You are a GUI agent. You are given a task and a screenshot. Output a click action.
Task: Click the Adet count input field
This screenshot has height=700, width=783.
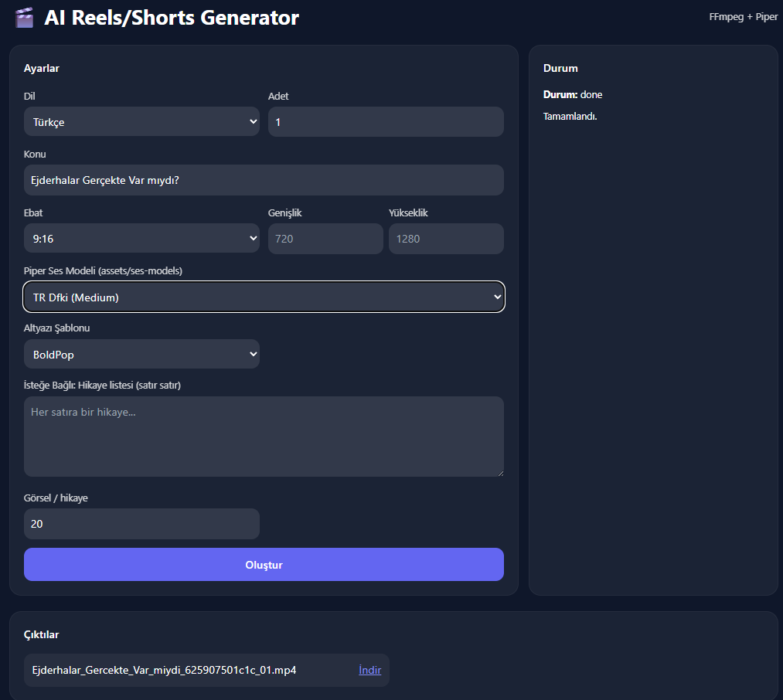click(x=386, y=122)
